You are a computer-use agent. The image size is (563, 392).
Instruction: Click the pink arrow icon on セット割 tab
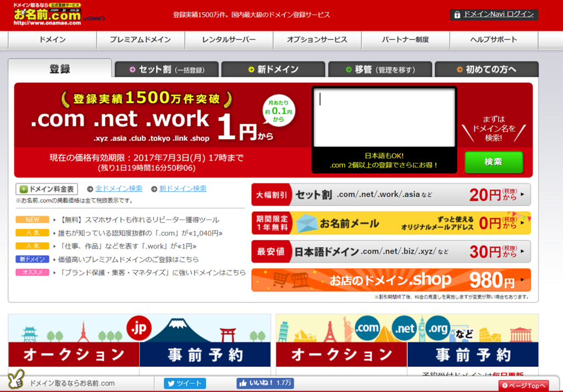point(133,70)
